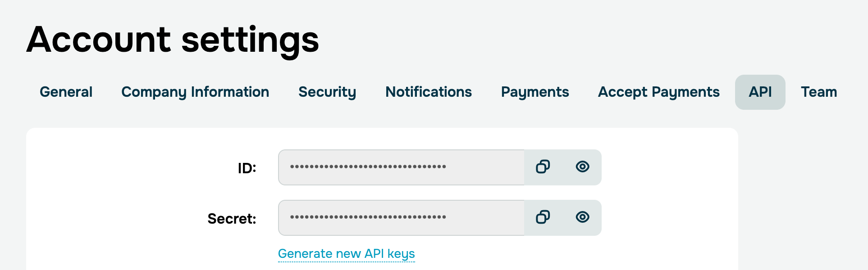Open the General settings tab
This screenshot has width=868, height=270.
click(66, 92)
